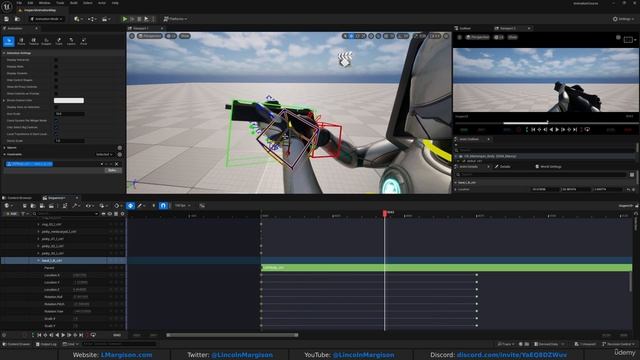Open the Platforms dropdown
The width and height of the screenshot is (640, 360).
pyautogui.click(x=176, y=19)
